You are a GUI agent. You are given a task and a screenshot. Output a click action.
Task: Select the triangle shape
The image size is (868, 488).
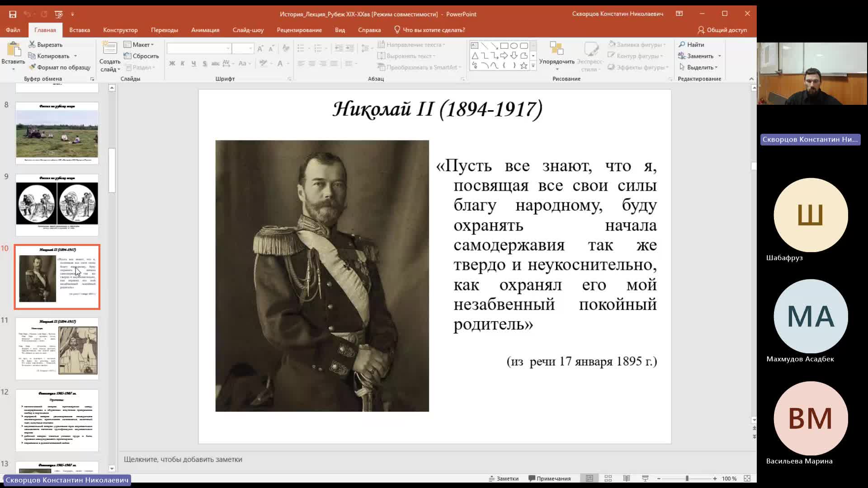tap(474, 56)
